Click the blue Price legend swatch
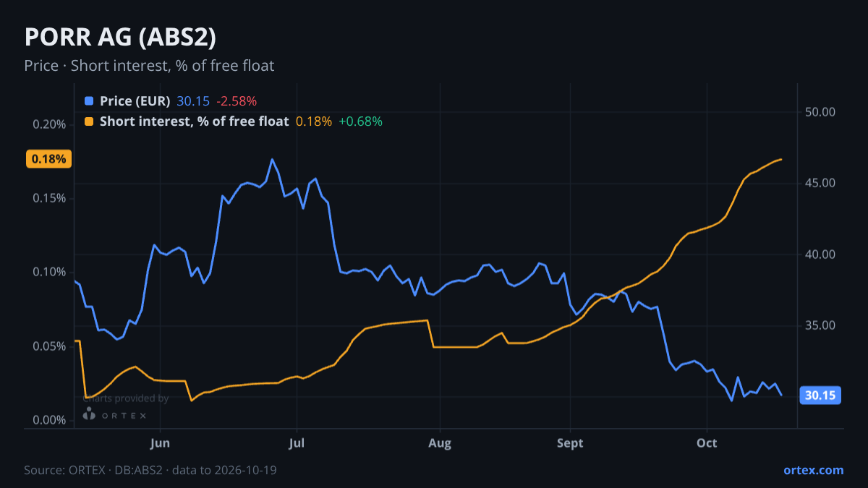The width and height of the screenshot is (868, 488). (89, 100)
